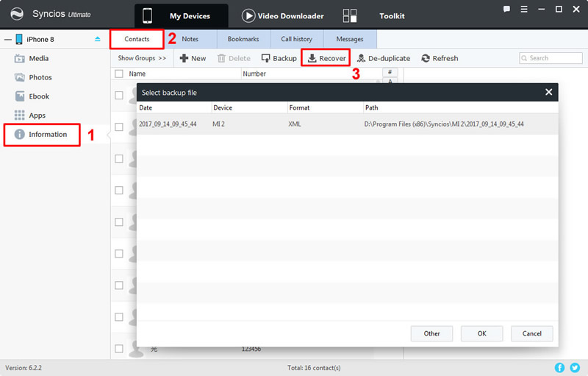
Task: Sort backups by the Device column
Action: point(223,107)
